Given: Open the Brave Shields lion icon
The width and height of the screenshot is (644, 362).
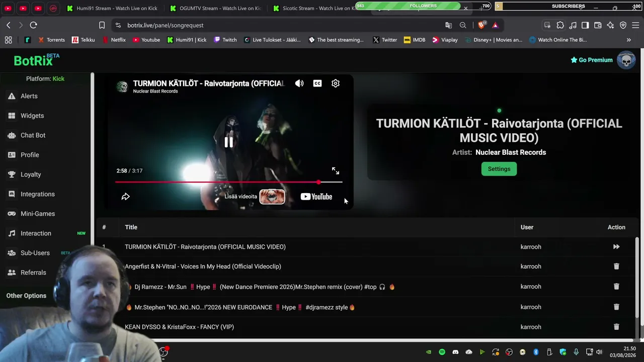Looking at the screenshot, I should 481,25.
